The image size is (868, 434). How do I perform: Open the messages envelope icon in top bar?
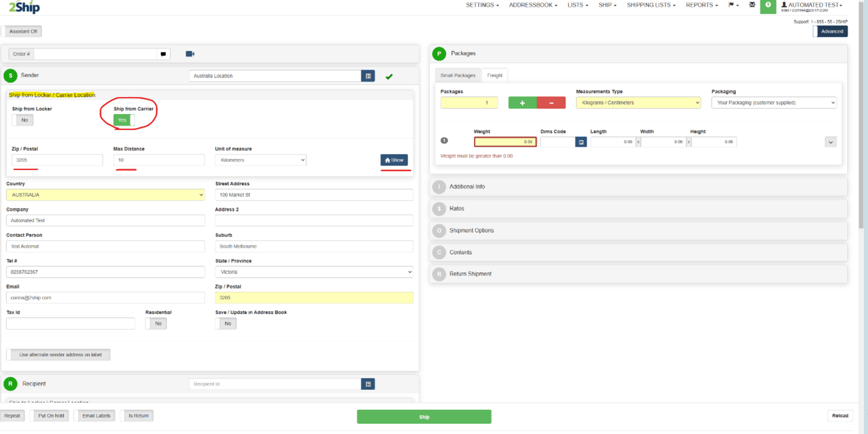(752, 5)
